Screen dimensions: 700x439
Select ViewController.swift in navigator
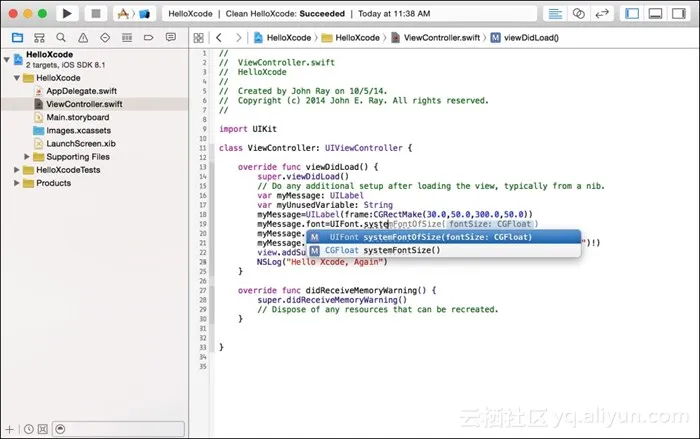(x=94, y=104)
